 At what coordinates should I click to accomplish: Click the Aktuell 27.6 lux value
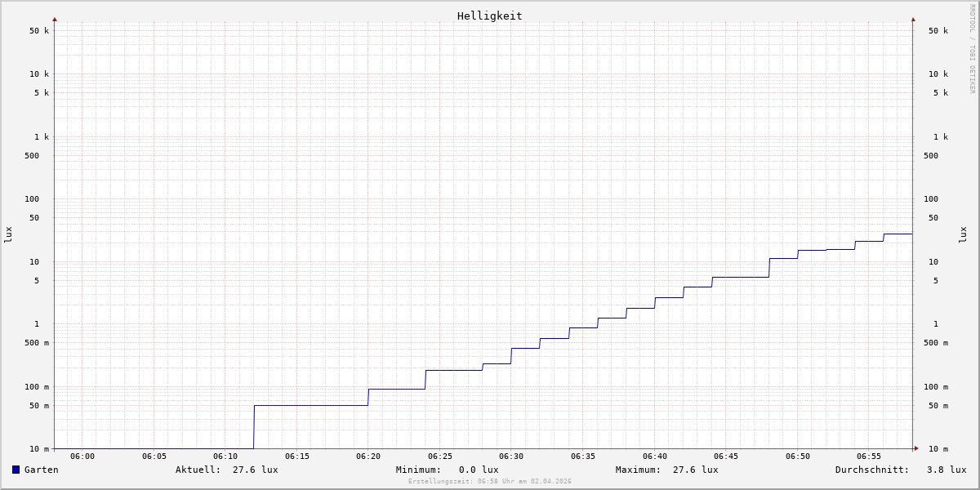point(255,470)
